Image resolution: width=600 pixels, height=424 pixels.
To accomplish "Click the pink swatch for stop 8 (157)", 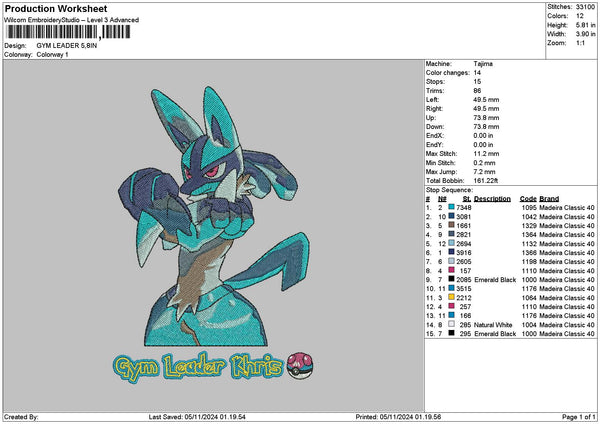I will [452, 270].
